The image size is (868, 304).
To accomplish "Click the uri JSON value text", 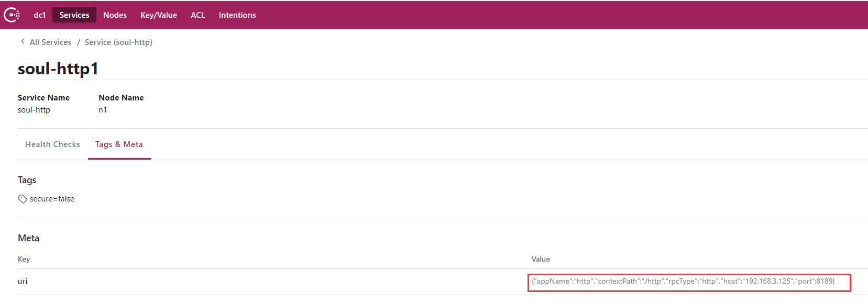I will pos(683,282).
